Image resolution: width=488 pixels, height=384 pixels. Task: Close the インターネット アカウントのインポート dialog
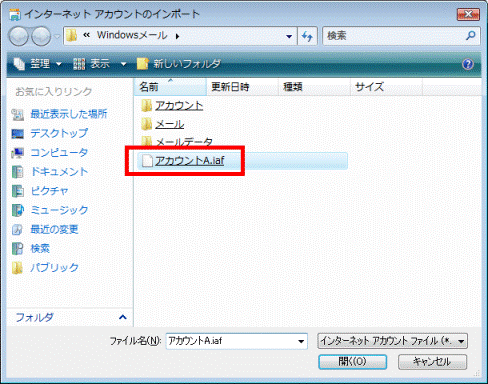468,14
